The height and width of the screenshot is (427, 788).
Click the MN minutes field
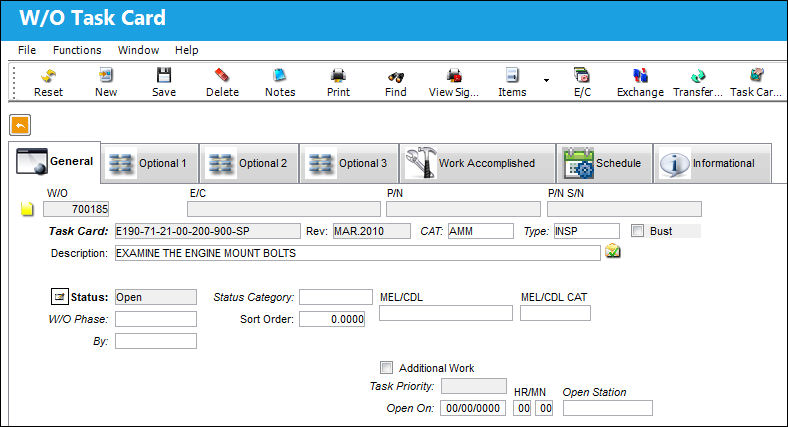544,408
